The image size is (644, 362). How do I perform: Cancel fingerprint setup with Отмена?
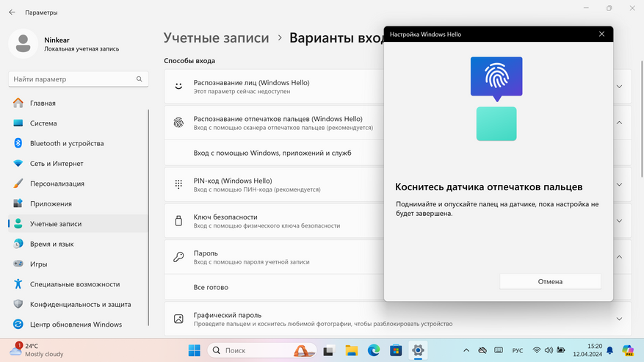(550, 281)
